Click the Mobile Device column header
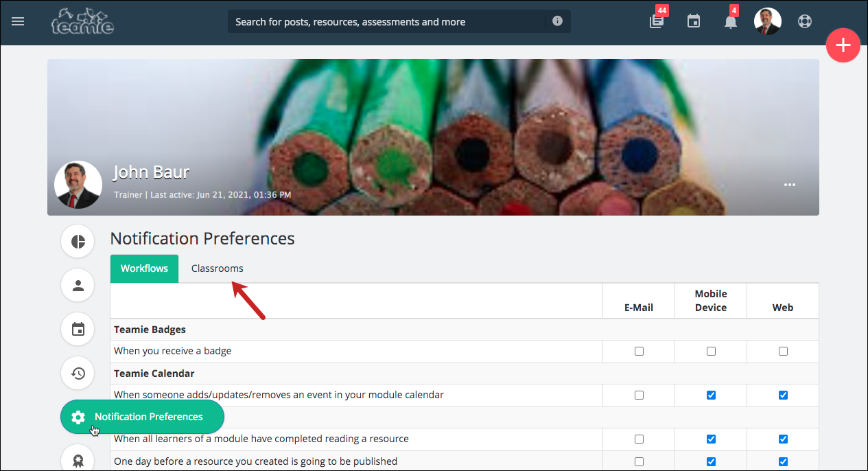Screen dimensions: 868x471 coord(711,301)
